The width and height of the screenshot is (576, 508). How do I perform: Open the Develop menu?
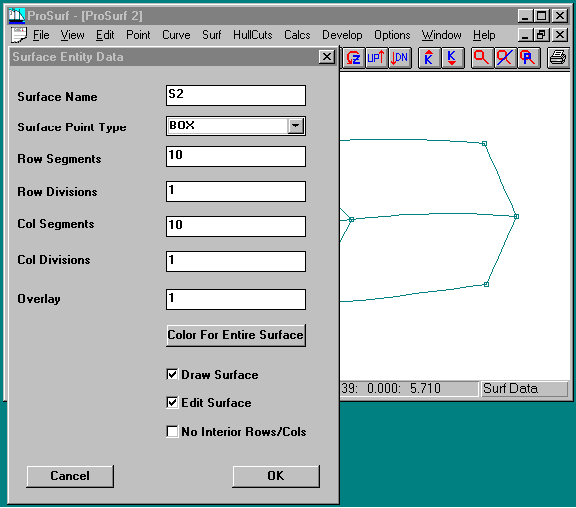click(342, 35)
